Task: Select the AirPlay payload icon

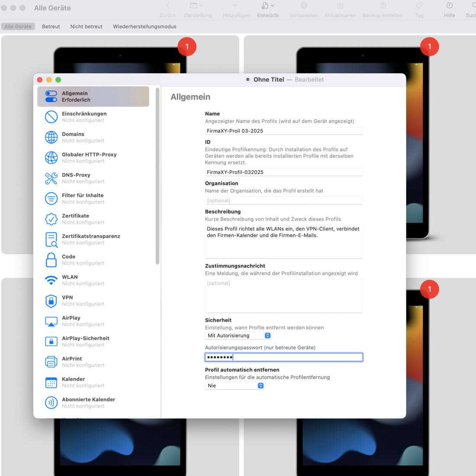Action: [51, 320]
